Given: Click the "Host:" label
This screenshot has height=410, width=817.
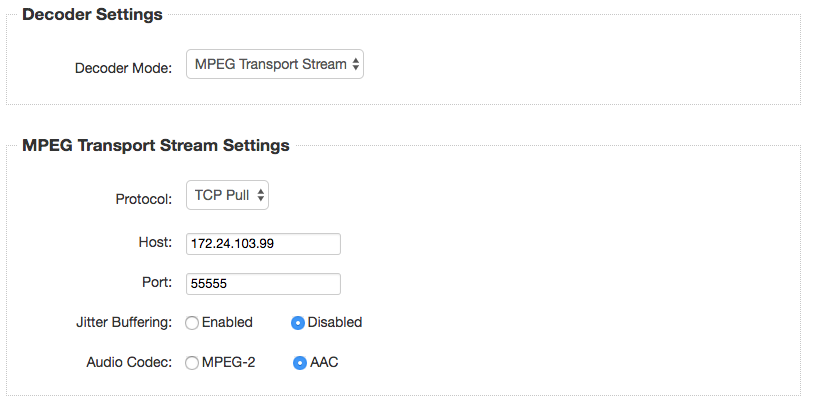Looking at the screenshot, I should click(x=155, y=243).
